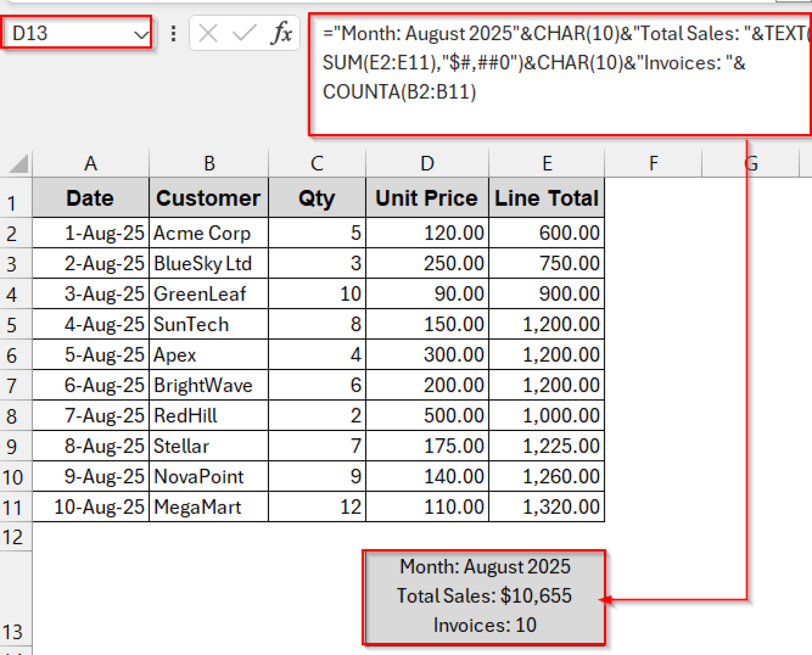Click the Insert Function fx icon

tap(282, 33)
